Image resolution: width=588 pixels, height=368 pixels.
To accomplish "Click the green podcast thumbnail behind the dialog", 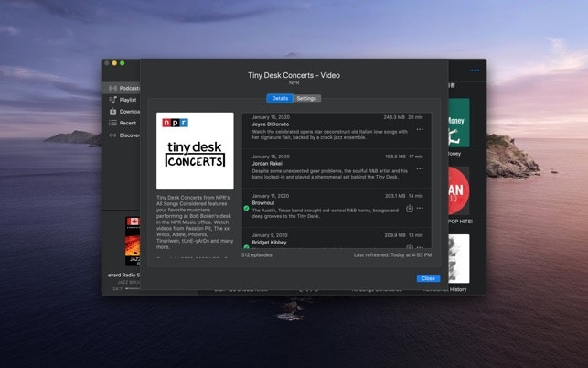I will pos(459,123).
